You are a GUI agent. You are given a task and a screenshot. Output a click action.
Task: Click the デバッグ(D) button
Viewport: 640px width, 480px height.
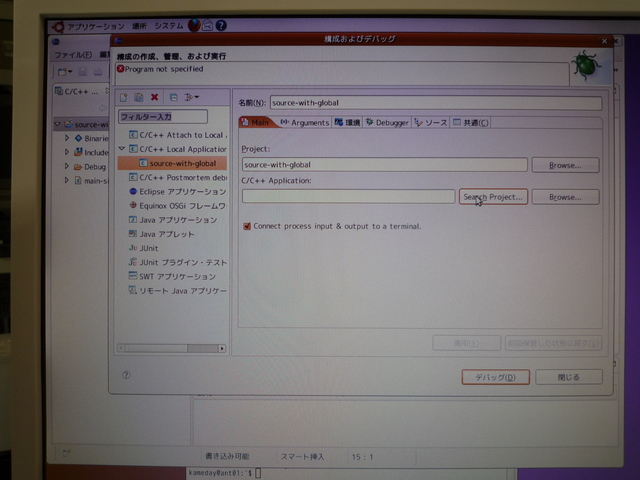tap(496, 377)
